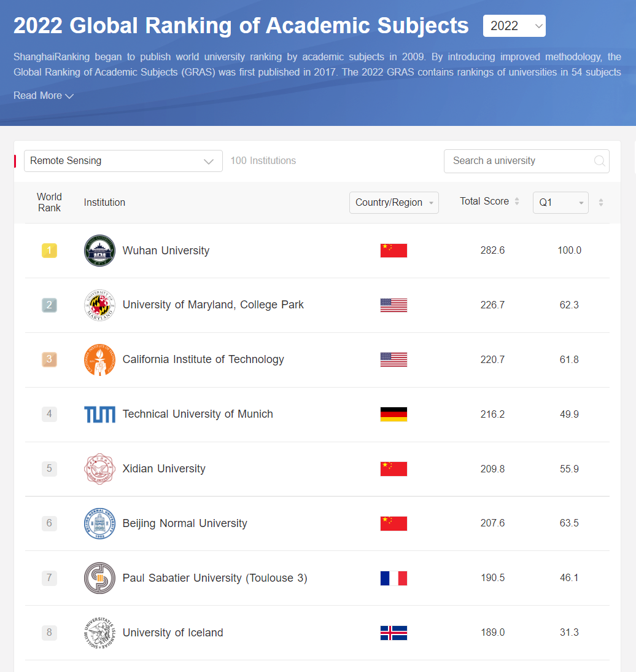Open the Remote Sensing subject dropdown

click(123, 161)
